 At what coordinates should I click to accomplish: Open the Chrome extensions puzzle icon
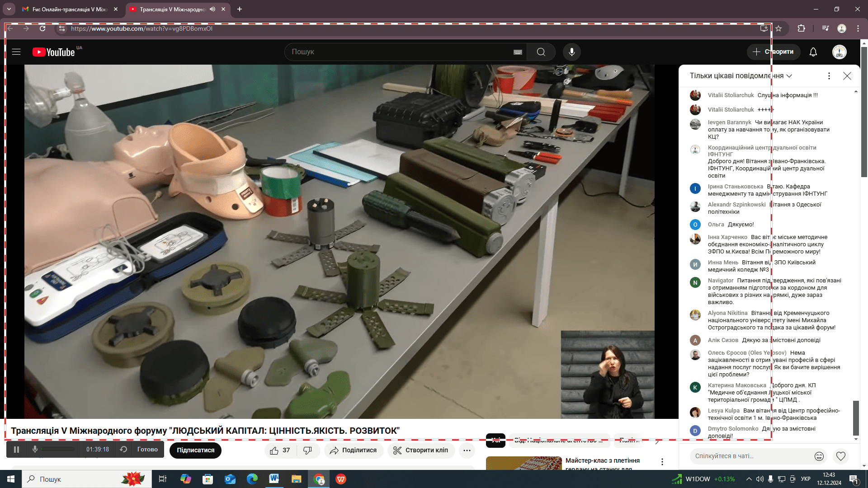pyautogui.click(x=801, y=28)
